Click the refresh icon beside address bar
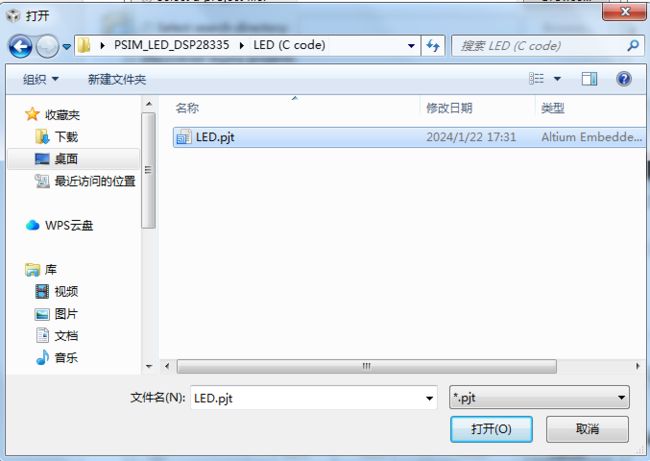 (433, 46)
